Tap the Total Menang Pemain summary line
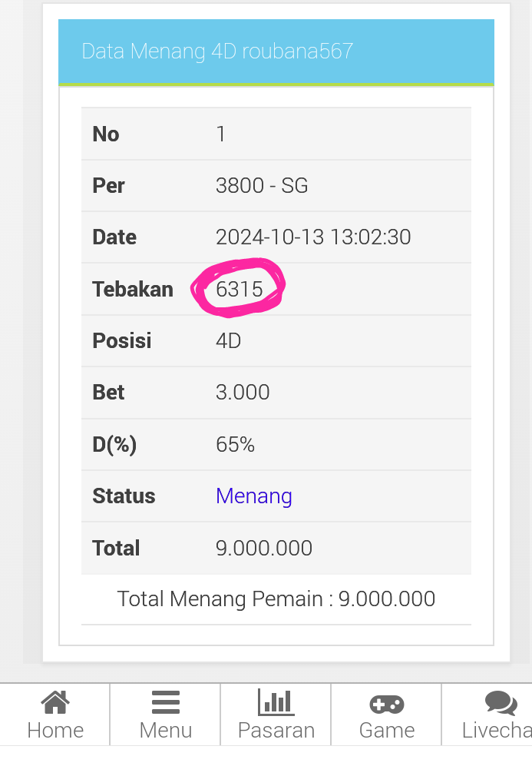Viewport: 532px width, 766px height. click(276, 599)
